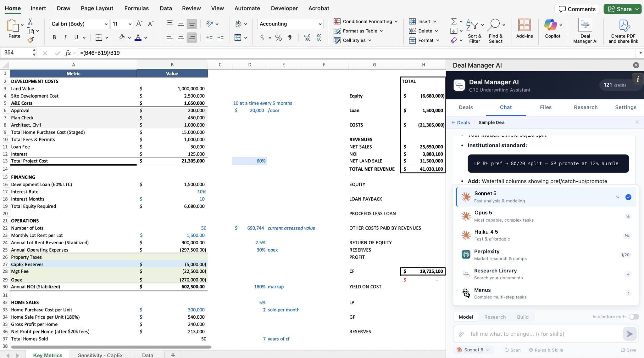The image size is (644, 358).
Task: Open the Copilot icon
Action: pyautogui.click(x=550, y=25)
